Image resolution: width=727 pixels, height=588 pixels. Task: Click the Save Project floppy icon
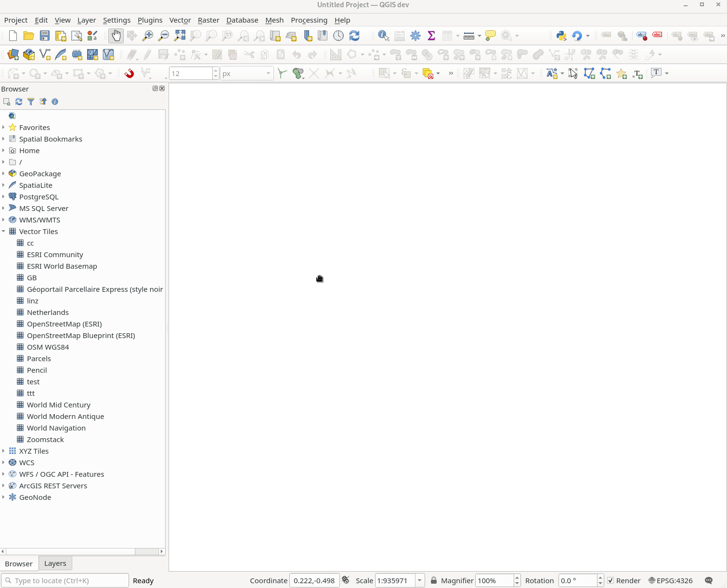pyautogui.click(x=45, y=36)
